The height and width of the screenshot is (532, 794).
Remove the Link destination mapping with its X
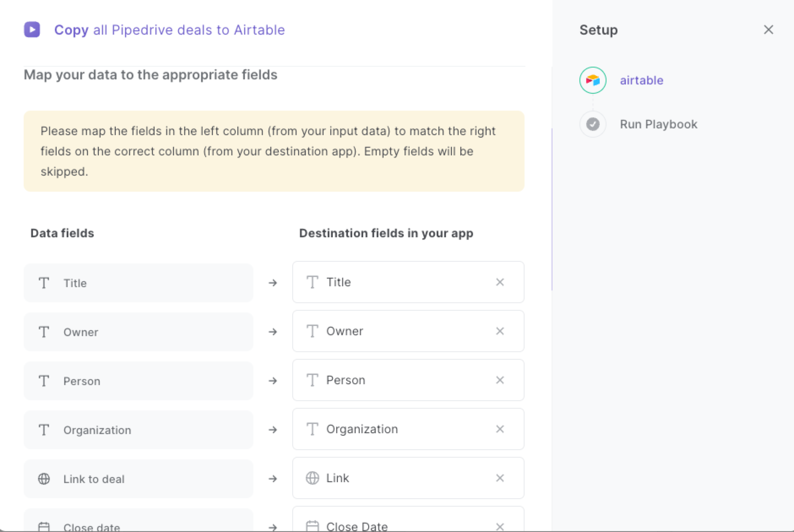point(500,478)
